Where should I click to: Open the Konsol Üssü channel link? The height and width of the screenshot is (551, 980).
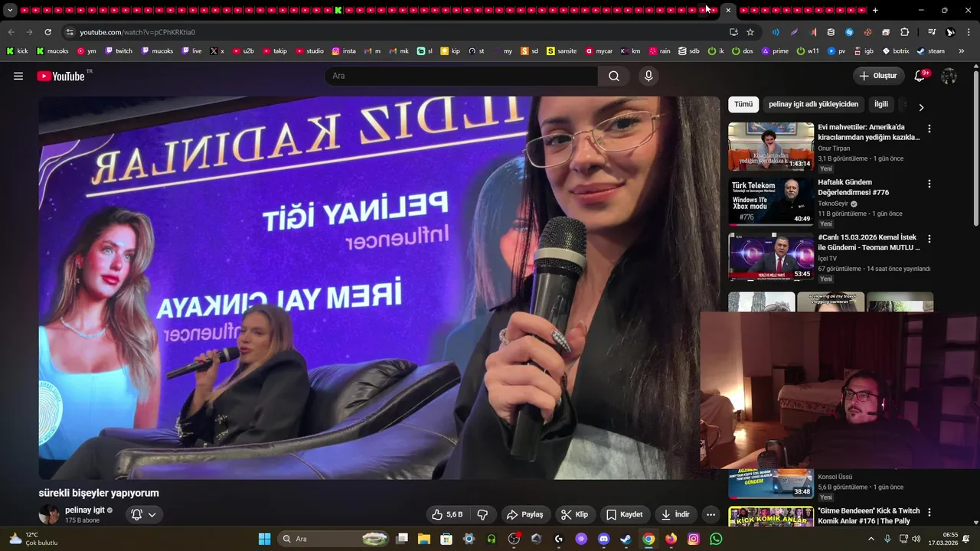(835, 477)
